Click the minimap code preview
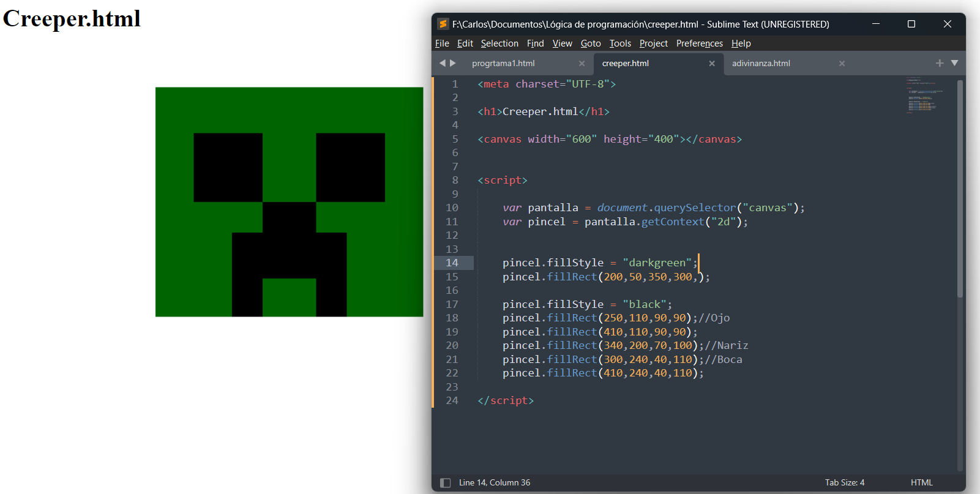The image size is (980, 494). coord(924,95)
